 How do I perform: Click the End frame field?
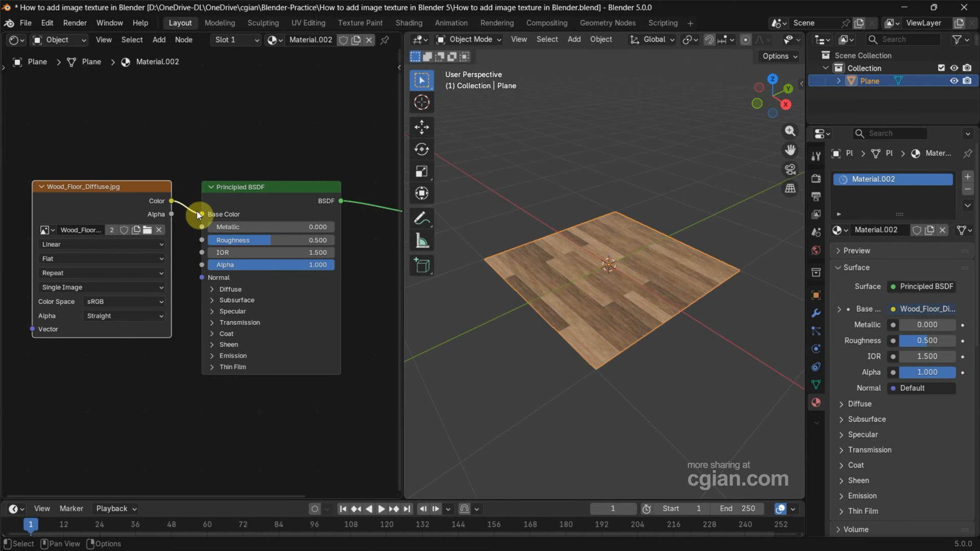pos(737,509)
